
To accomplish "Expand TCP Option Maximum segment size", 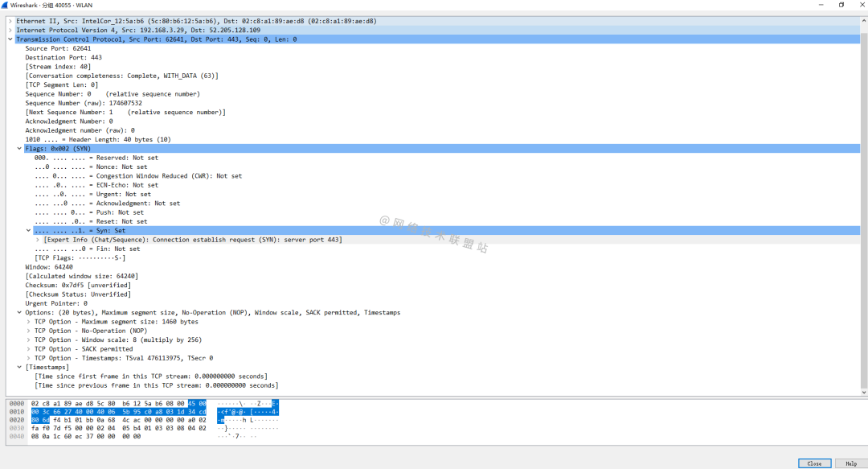I will (x=29, y=322).
